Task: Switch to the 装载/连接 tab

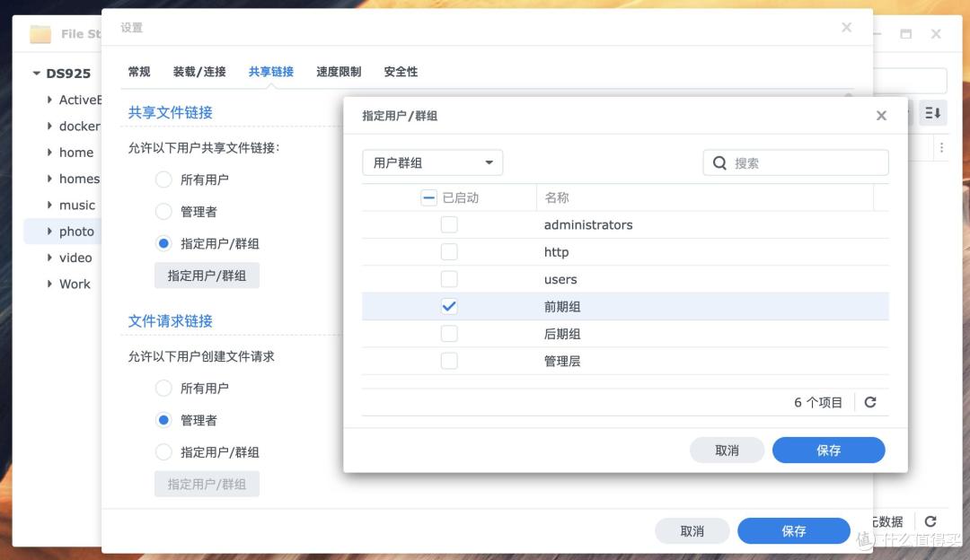Action: click(x=199, y=72)
